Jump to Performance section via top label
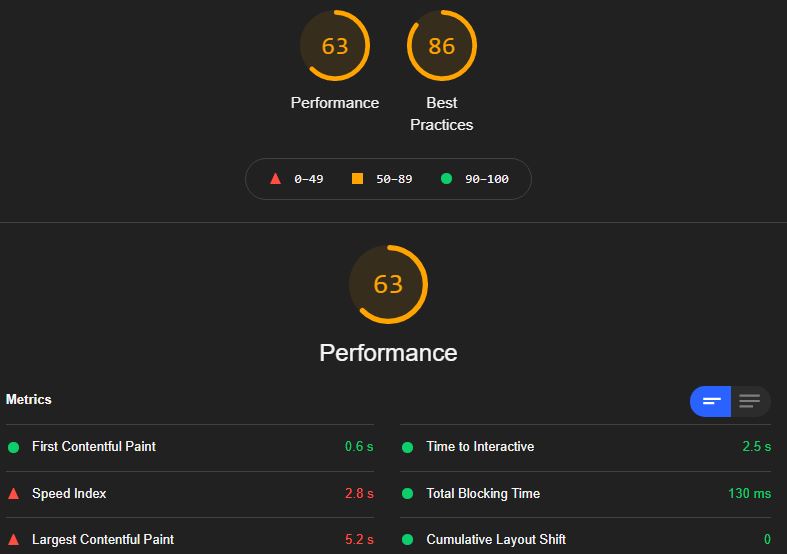 (335, 103)
